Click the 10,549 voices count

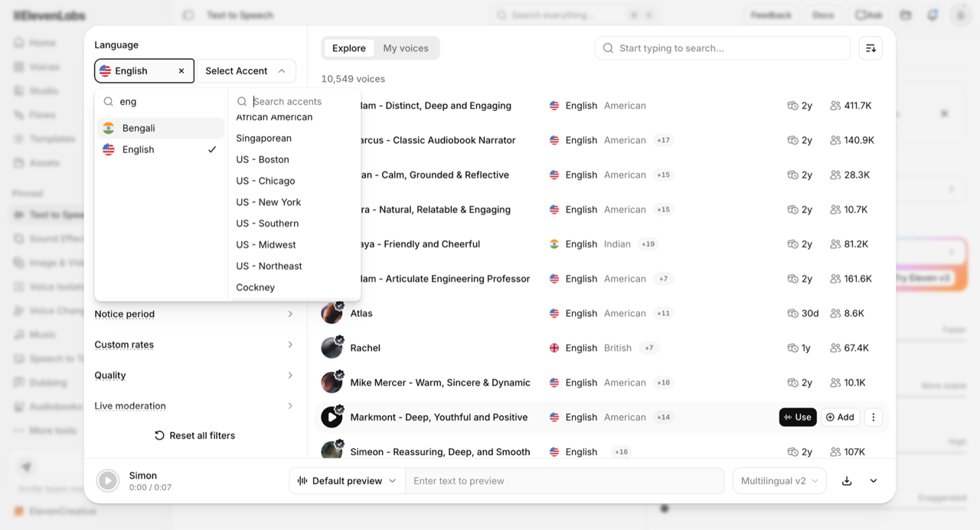click(353, 79)
